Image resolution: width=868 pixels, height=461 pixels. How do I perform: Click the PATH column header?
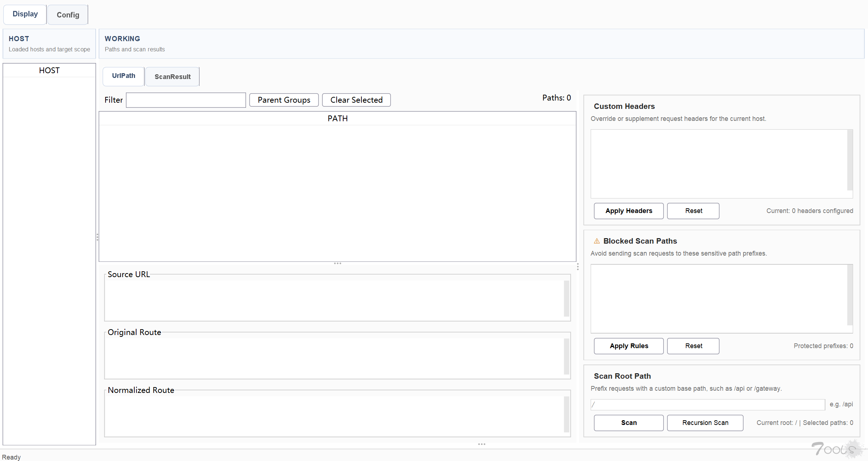(x=337, y=119)
